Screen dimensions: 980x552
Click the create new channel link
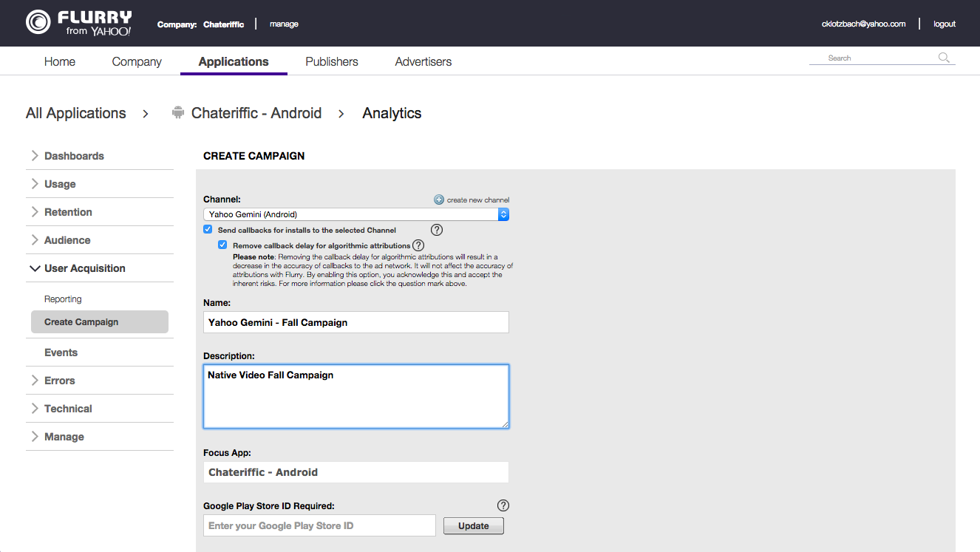(478, 200)
